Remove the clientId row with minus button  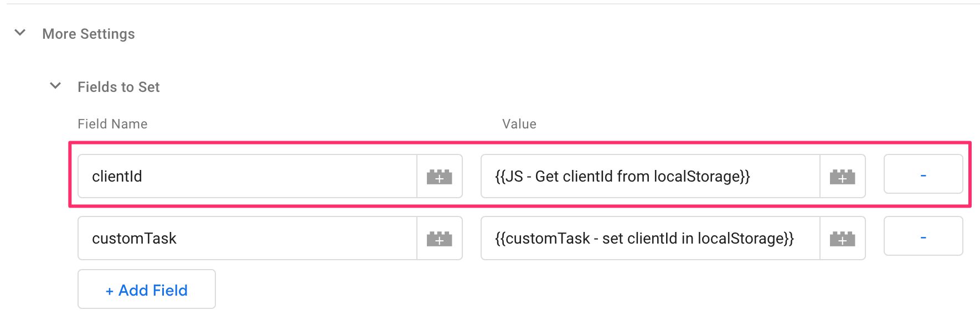click(x=923, y=174)
